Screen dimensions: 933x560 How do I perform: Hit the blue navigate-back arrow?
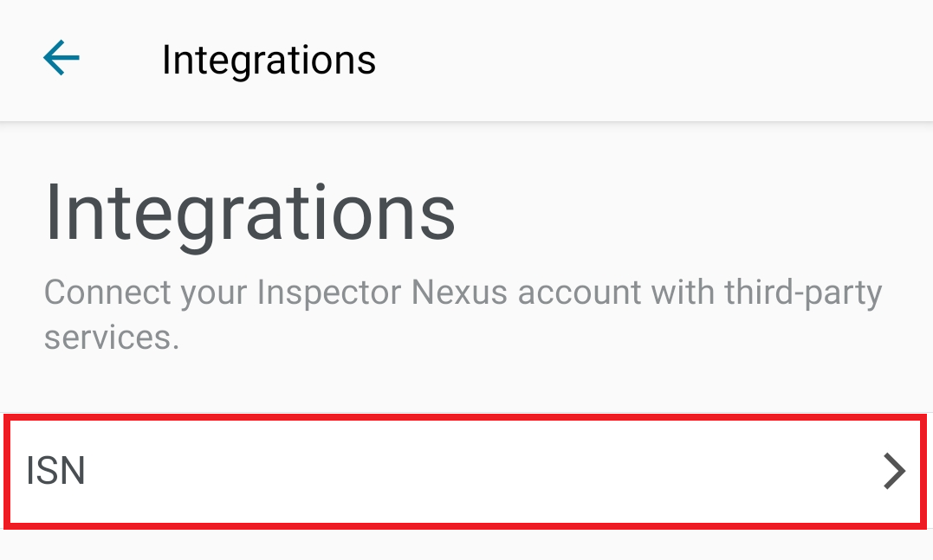tap(61, 59)
